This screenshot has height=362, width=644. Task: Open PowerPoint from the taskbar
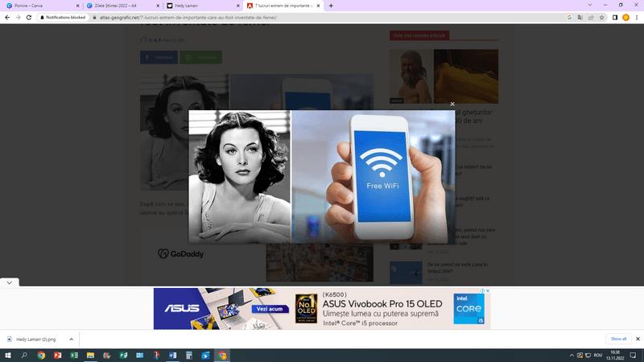pos(57,356)
